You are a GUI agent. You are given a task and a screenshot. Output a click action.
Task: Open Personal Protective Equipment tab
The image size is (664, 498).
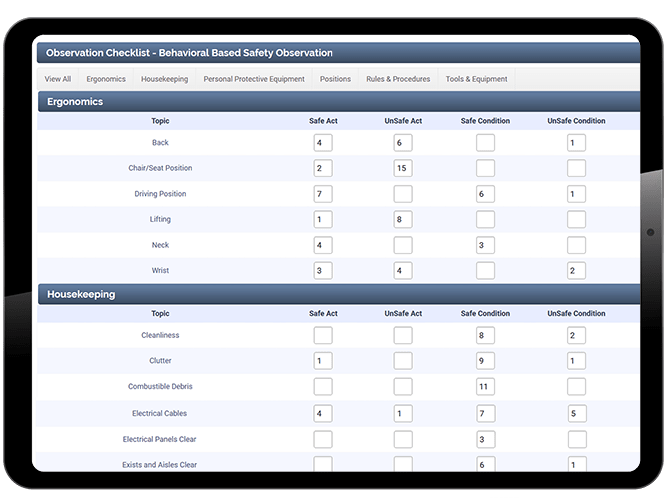point(254,79)
